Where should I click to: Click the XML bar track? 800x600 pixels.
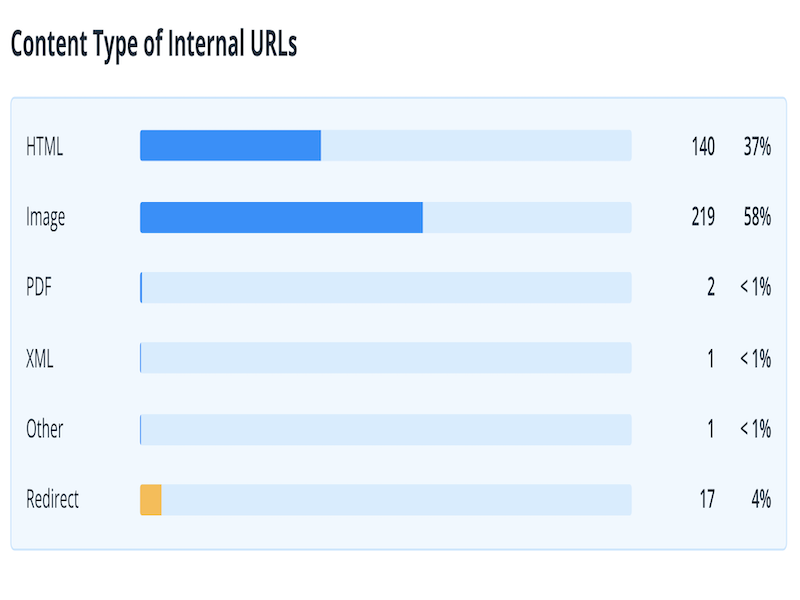pyautogui.click(x=386, y=358)
